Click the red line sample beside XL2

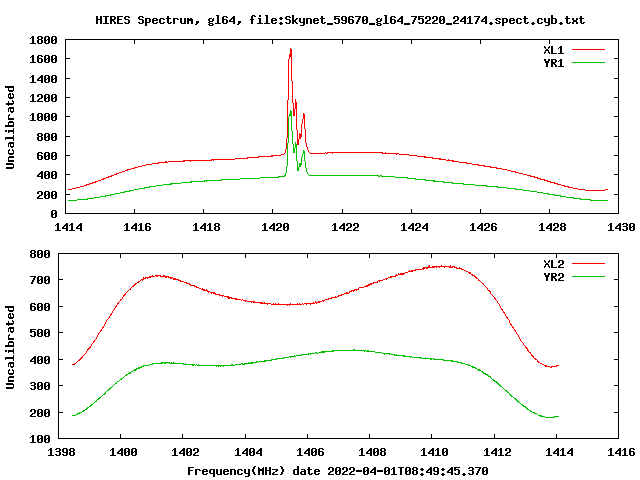pyautogui.click(x=588, y=264)
